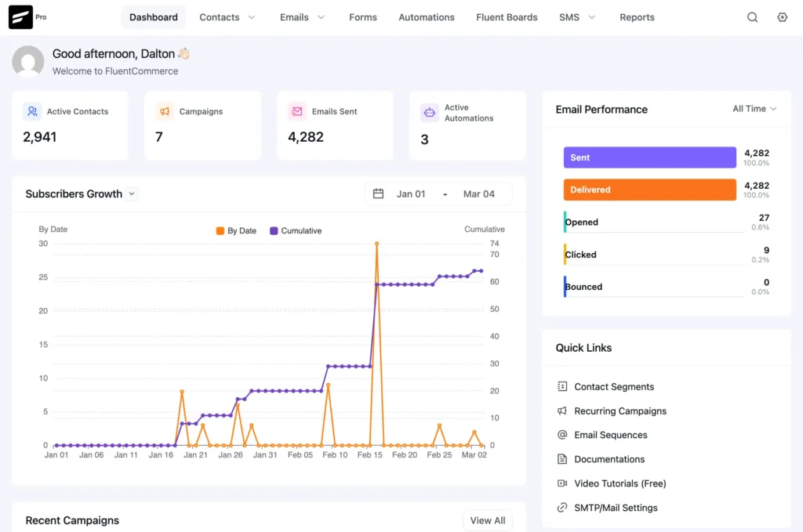Viewport: 803px width, 532px height.
Task: Click the Jan 01 to Mar 04 date field
Action: click(439, 194)
